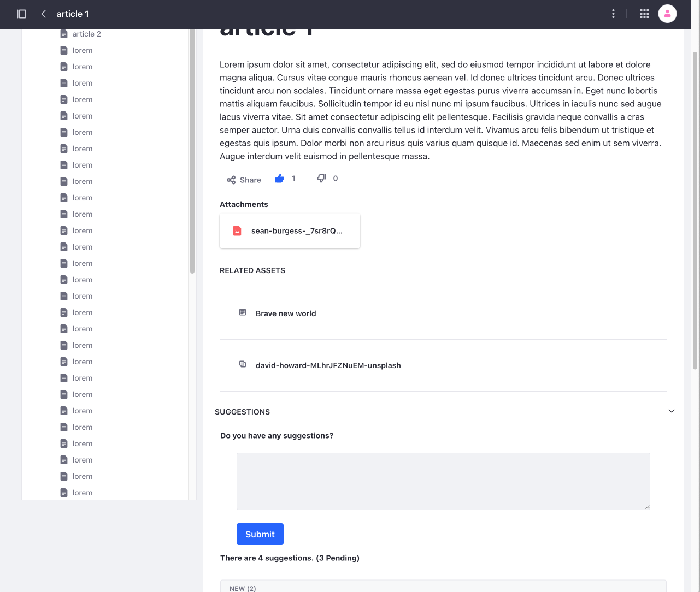The width and height of the screenshot is (700, 592).
Task: Click the Share icon
Action: tap(231, 180)
